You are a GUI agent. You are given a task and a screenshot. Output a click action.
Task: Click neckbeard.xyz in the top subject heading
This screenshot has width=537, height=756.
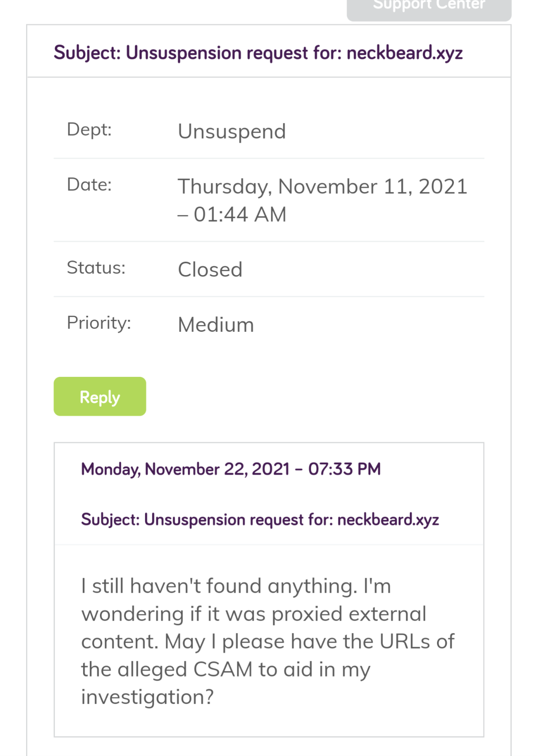point(404,53)
